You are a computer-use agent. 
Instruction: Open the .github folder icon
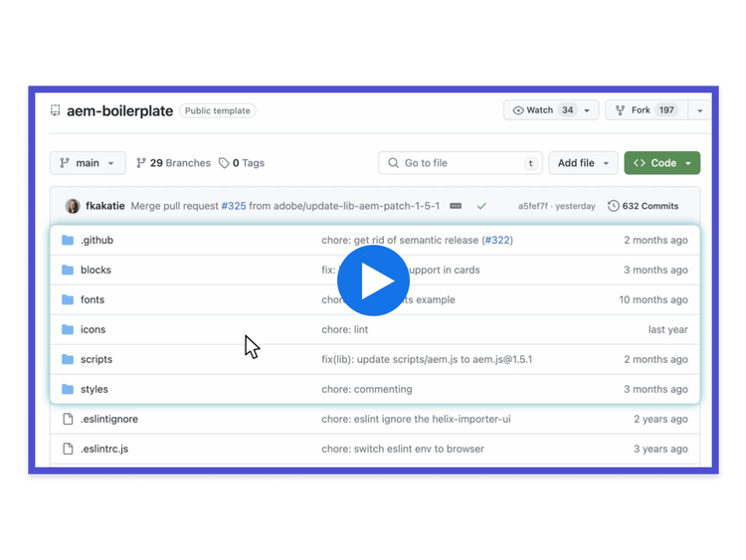coord(68,240)
